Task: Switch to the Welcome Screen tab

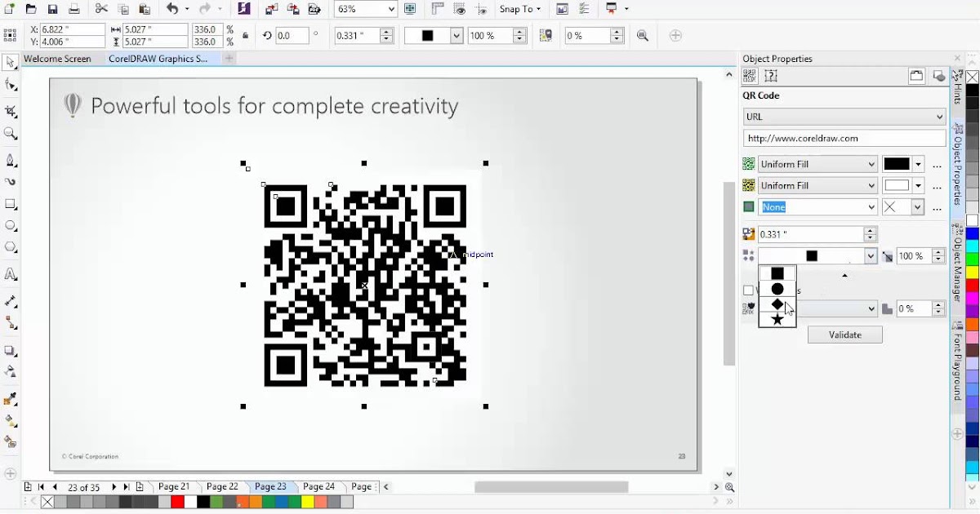Action: point(57,59)
